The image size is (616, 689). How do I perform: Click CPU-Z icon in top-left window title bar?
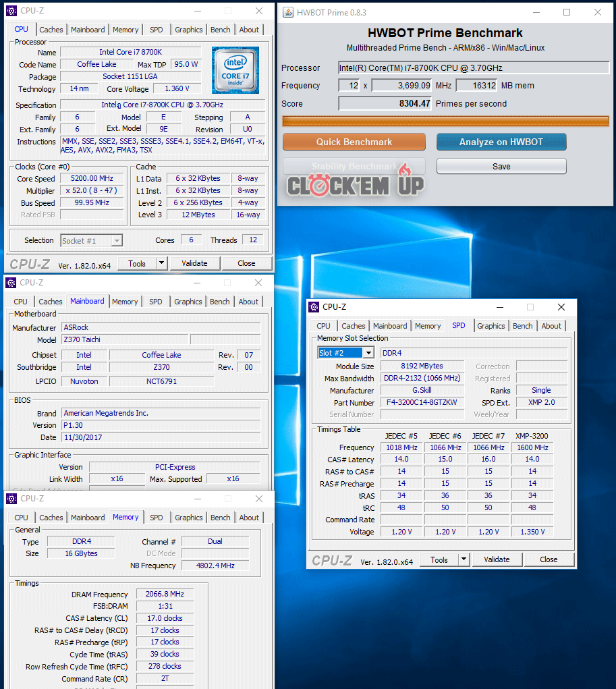[11, 11]
